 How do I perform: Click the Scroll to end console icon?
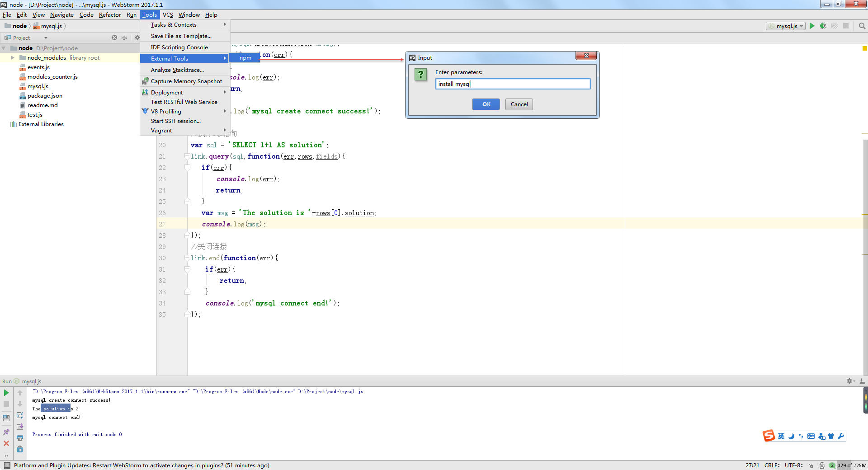pyautogui.click(x=20, y=427)
